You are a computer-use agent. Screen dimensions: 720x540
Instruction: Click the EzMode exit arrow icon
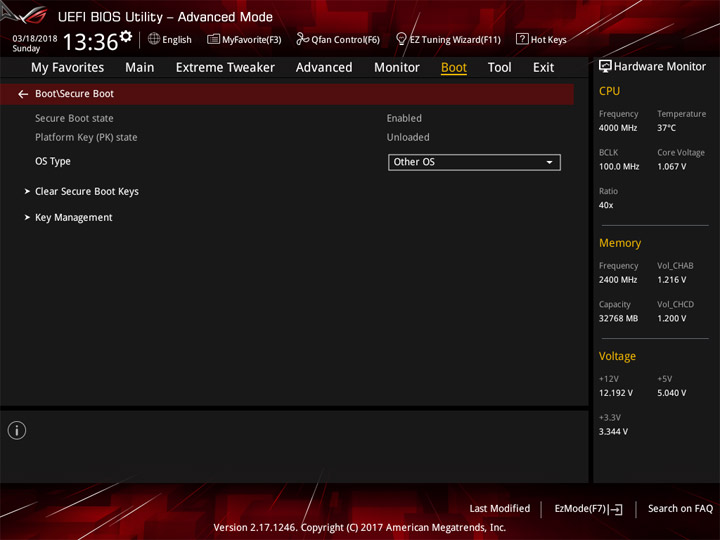616,509
